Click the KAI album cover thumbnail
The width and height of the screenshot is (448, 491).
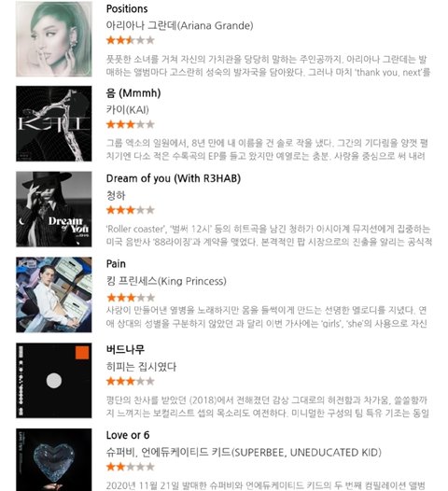tap(54, 124)
